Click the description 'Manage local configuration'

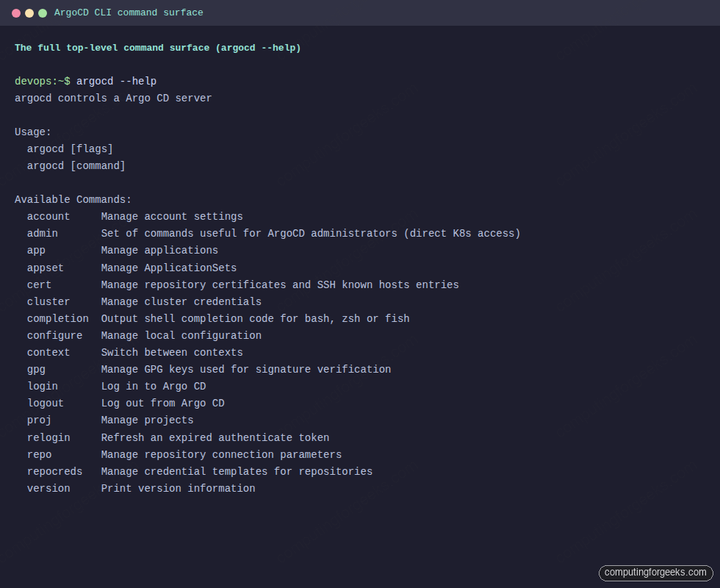181,336
